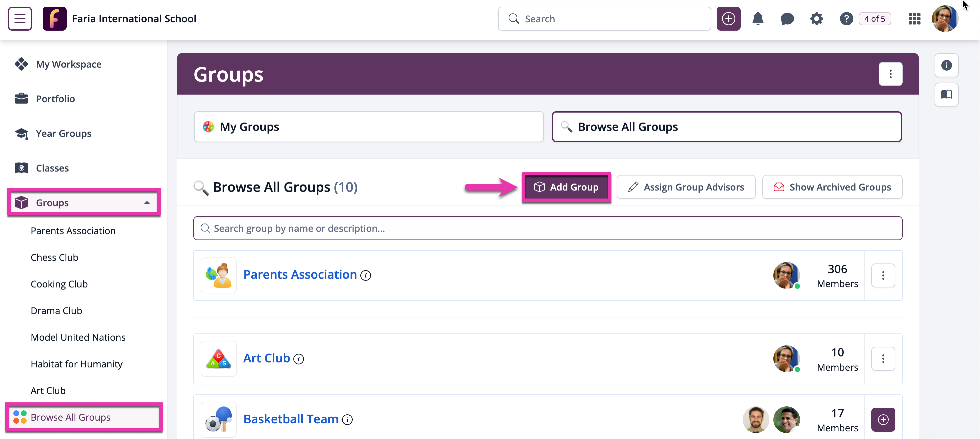Open the help question mark

846,19
